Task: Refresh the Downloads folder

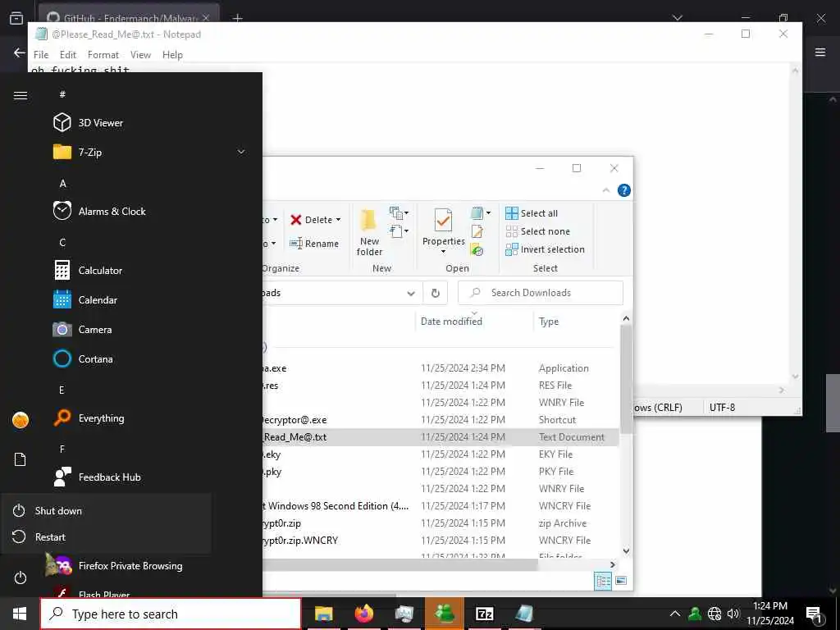Action: tap(436, 293)
